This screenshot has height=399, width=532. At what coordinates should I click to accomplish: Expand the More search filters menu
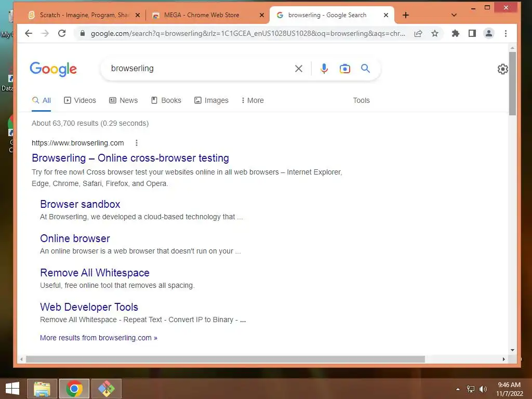pos(252,100)
